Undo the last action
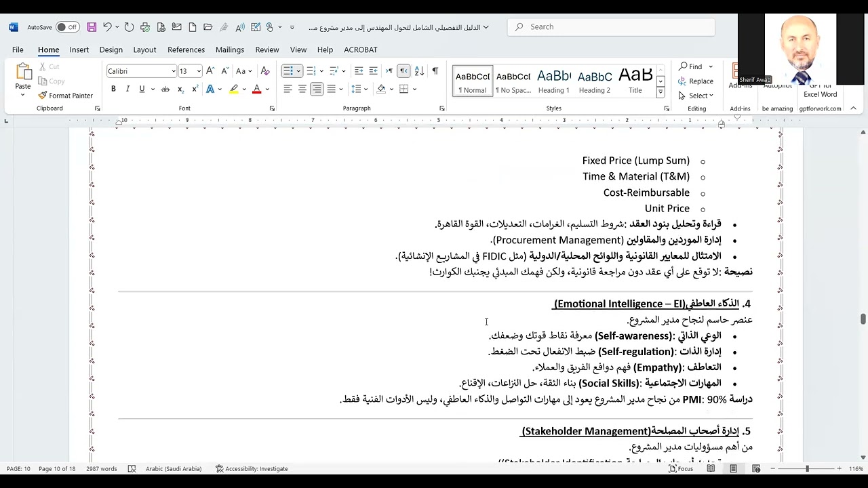 pyautogui.click(x=108, y=27)
